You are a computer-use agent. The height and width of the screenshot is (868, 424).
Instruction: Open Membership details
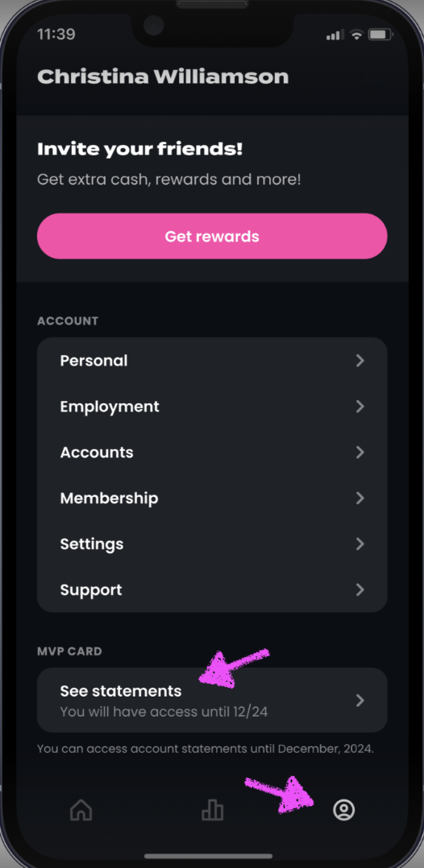coord(212,498)
